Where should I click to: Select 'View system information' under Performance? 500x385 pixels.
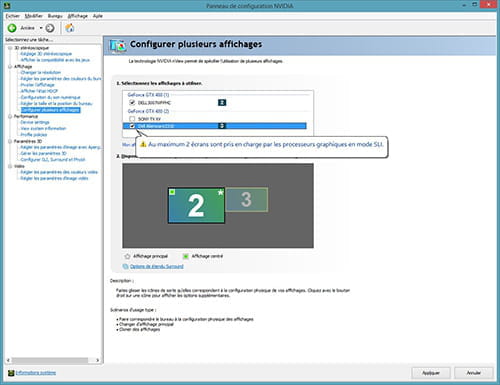coord(43,128)
